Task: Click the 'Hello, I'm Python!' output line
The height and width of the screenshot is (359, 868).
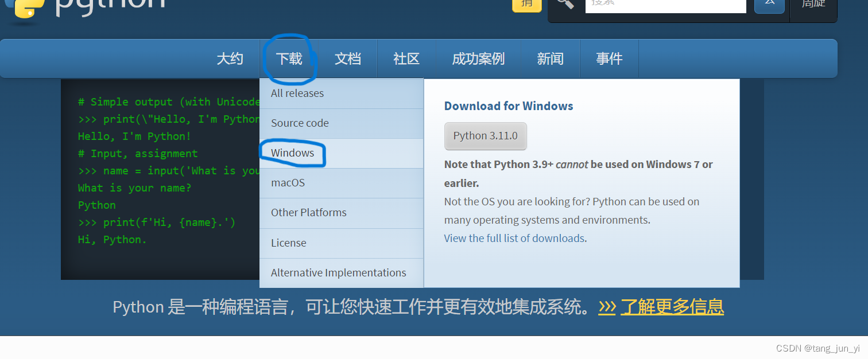Action: point(135,136)
